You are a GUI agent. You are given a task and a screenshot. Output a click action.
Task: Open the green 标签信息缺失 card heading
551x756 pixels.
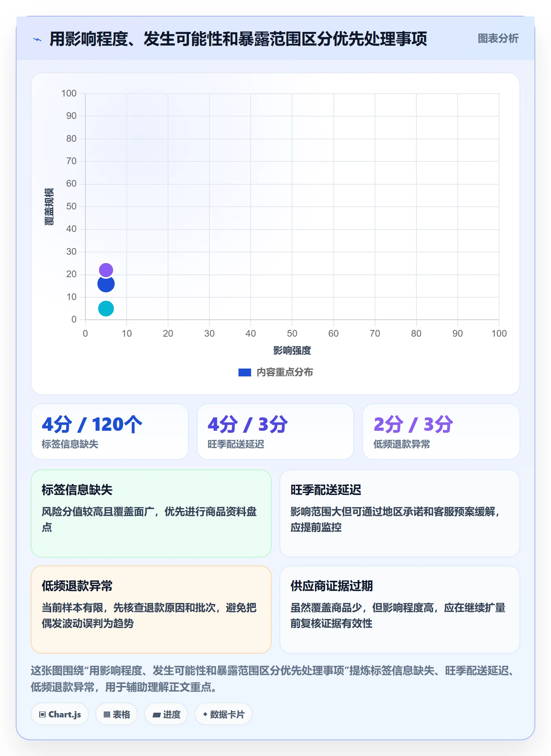coord(77,490)
